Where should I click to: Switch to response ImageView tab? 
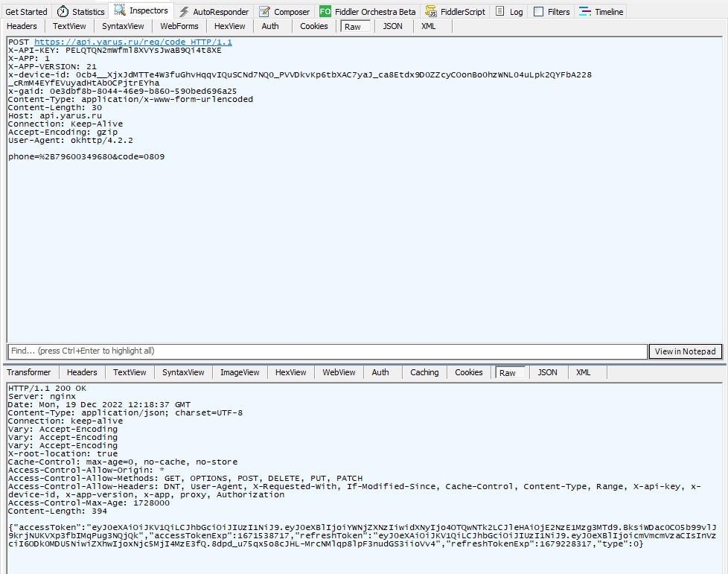[x=240, y=372]
